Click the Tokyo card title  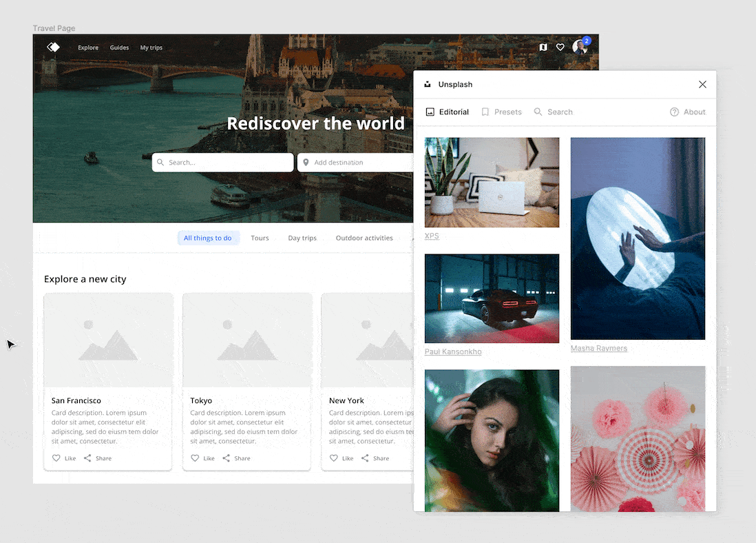pyautogui.click(x=201, y=400)
